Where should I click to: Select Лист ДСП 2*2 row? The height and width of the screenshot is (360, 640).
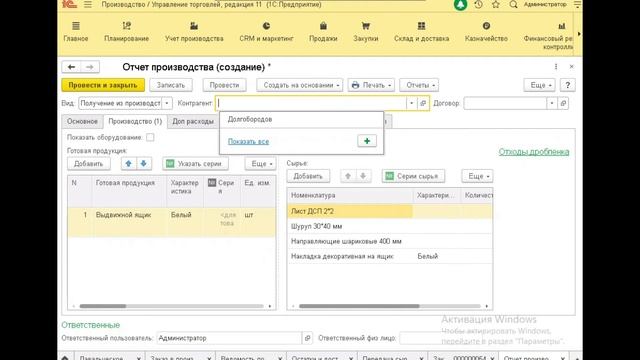tap(390, 211)
